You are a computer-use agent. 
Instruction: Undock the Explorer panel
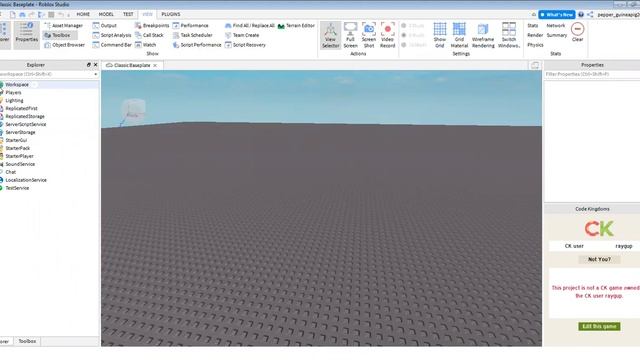(x=89, y=65)
